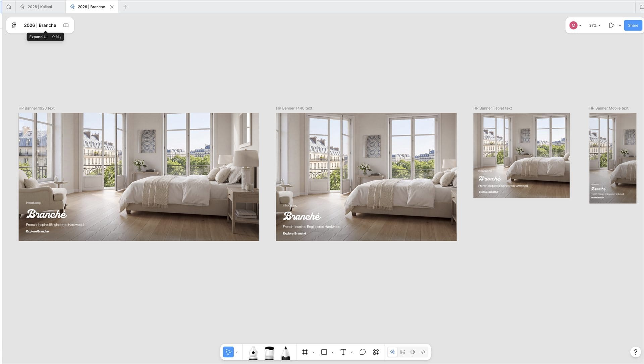
Task: Select Branché heading in Tablet banner
Action: [x=490, y=178]
